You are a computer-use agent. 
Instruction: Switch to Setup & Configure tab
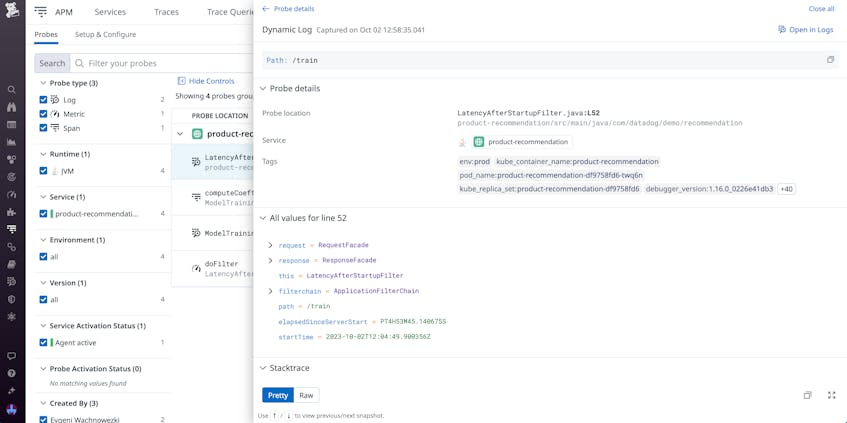click(x=105, y=35)
